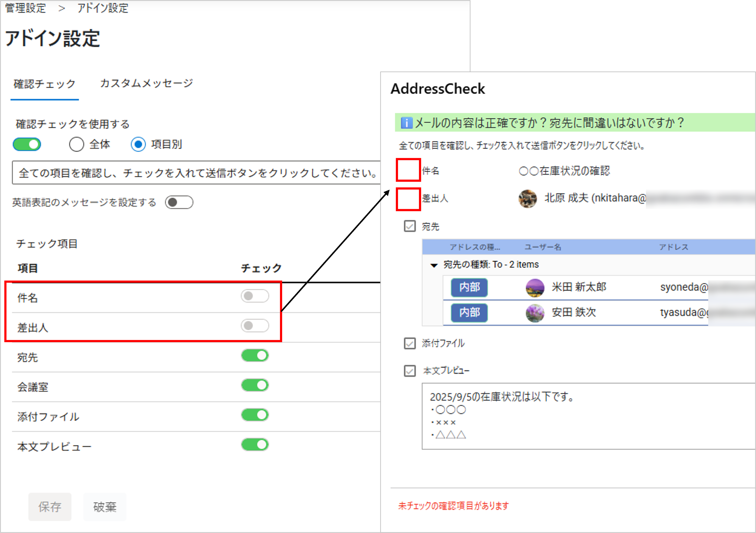Click 内部 badge for 米田 新太郎

469,287
